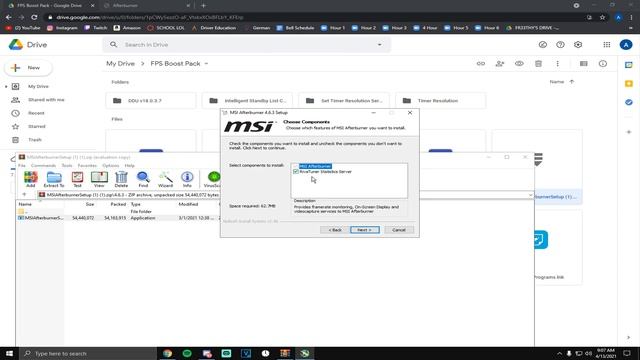Viewport: 640px width, 360px height.
Task: Click the Get link icon in Drive
Action: 481,64
